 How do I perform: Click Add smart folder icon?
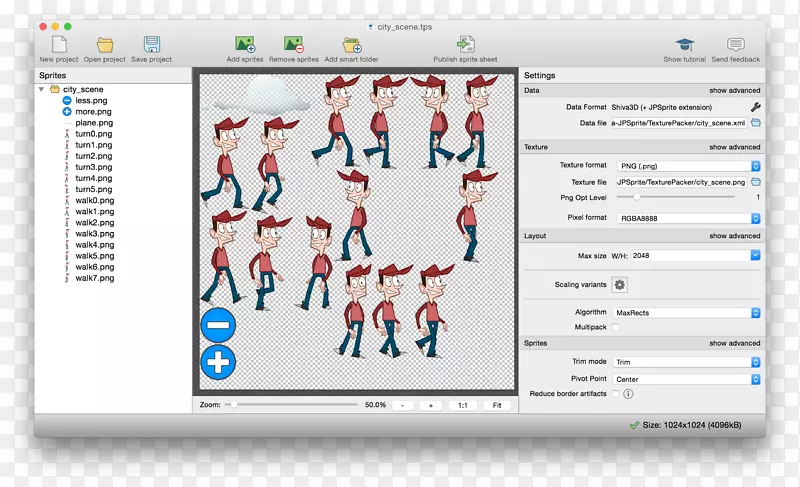pos(352,45)
